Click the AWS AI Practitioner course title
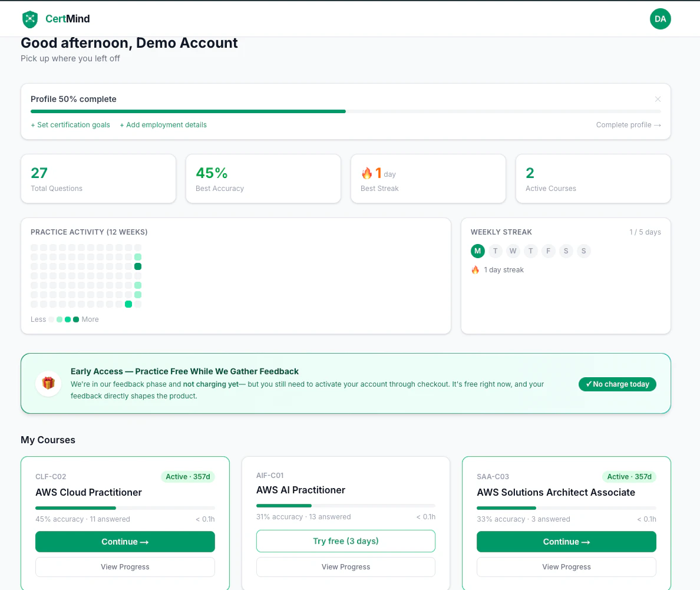 coord(301,490)
